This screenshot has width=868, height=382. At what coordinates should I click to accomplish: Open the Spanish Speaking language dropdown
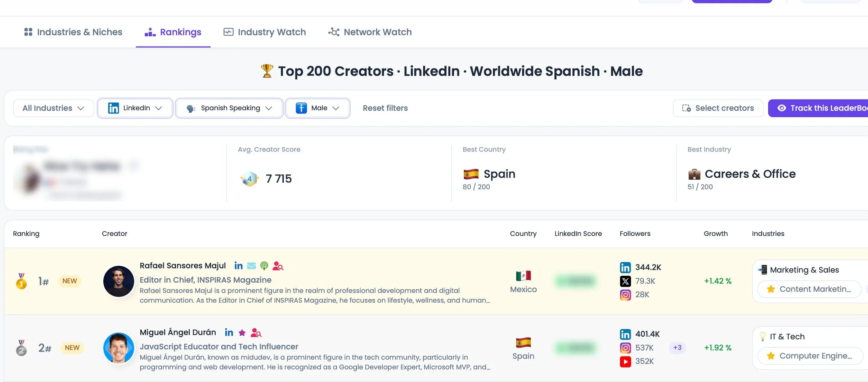[x=229, y=108]
